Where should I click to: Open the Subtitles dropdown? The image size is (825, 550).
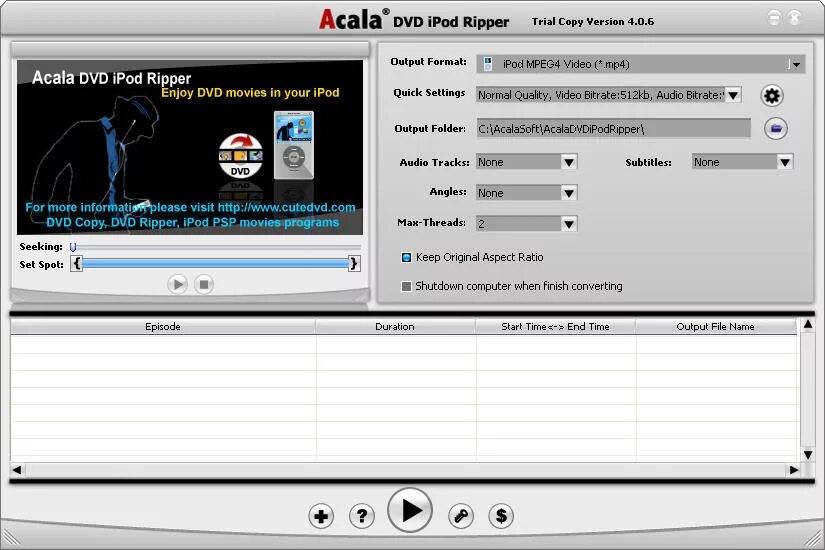tap(785, 162)
